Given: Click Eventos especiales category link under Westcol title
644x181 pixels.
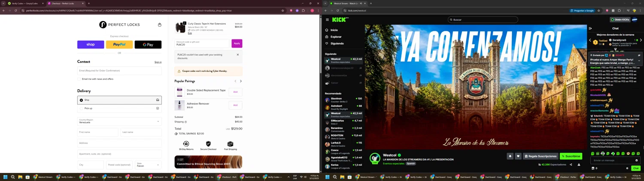Looking at the screenshot, I should coord(394,163).
